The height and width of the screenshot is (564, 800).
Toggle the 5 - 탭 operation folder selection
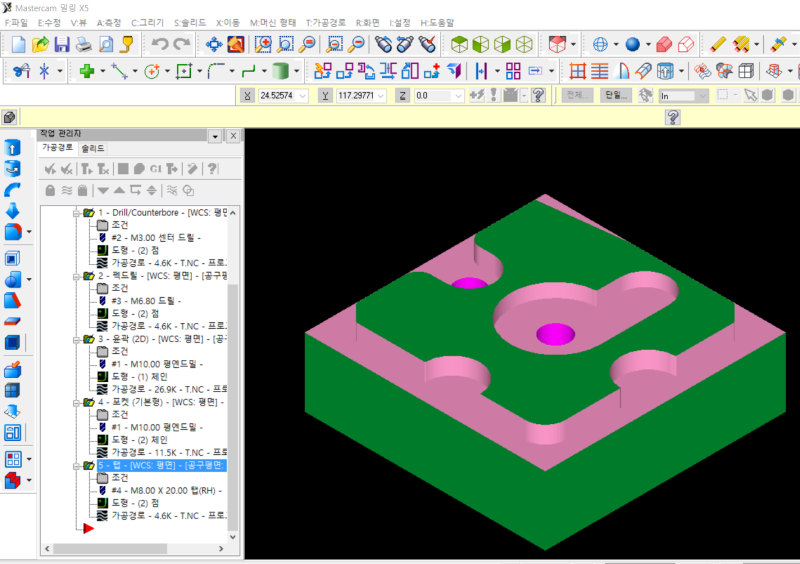pyautogui.click(x=88, y=465)
